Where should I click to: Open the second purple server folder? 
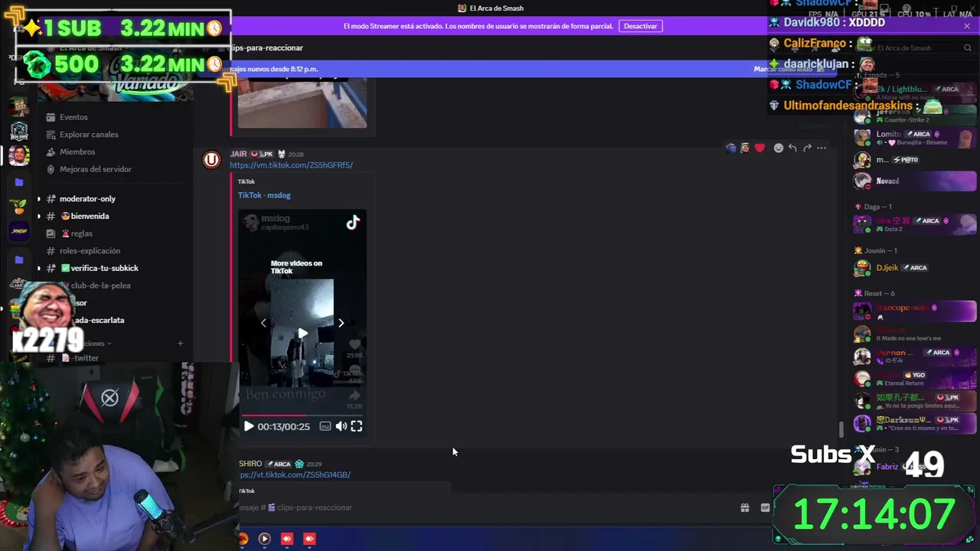[19, 260]
